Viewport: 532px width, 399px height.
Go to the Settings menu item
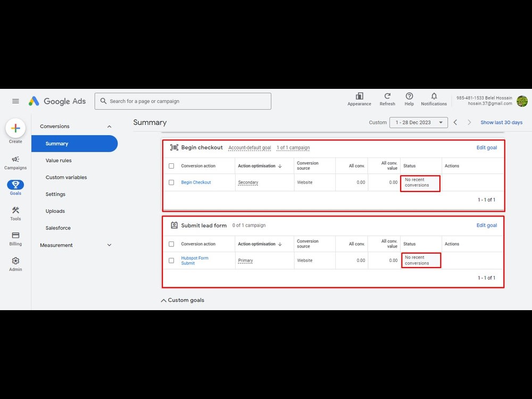[55, 194]
